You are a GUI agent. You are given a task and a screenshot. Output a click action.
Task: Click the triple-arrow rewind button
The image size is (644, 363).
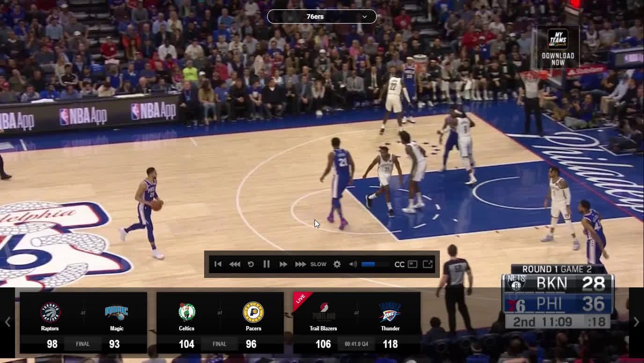click(234, 264)
